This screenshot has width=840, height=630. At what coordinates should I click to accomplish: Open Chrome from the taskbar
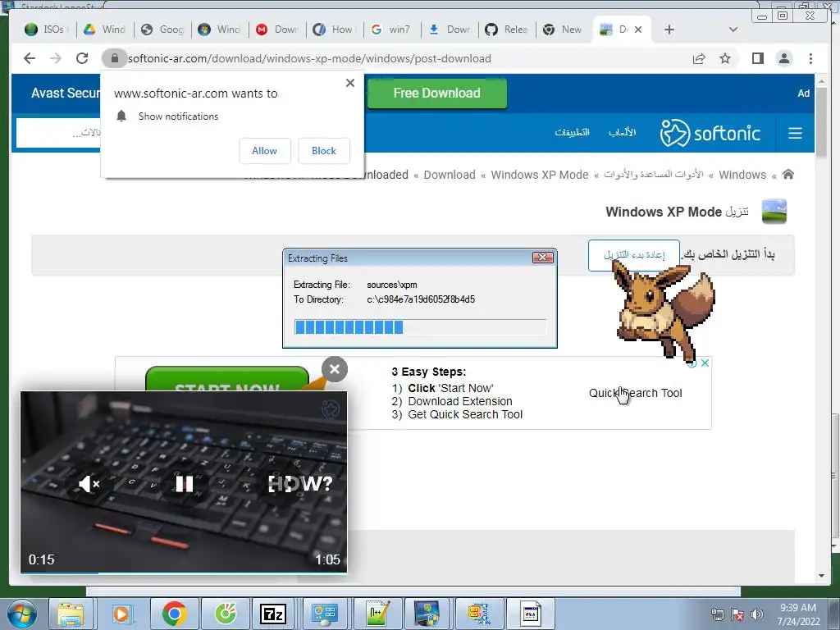pyautogui.click(x=174, y=614)
